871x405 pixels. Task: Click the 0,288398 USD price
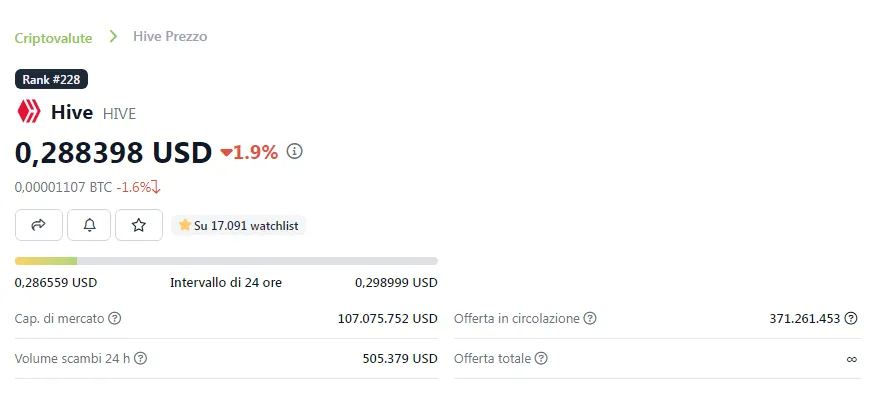113,152
